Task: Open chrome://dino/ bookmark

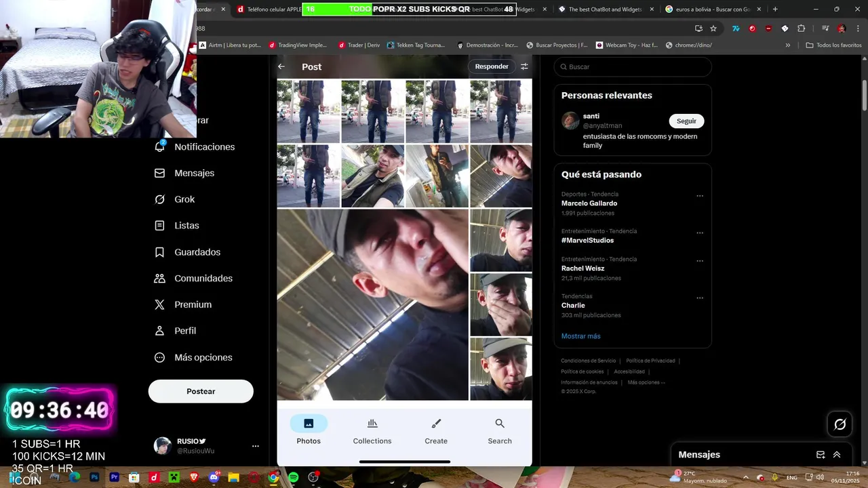Action: [688, 45]
